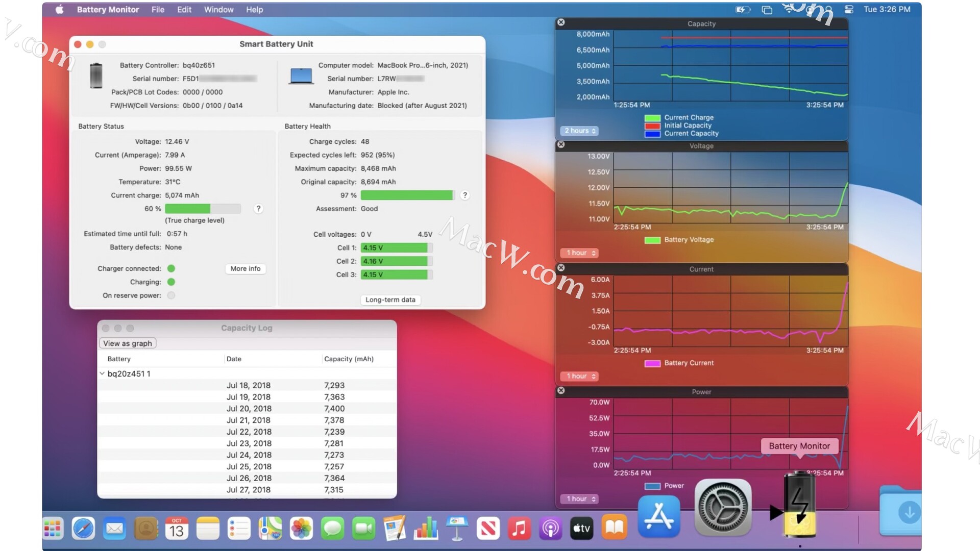Close the Current graph panel
The width and height of the screenshot is (980, 551).
point(561,268)
